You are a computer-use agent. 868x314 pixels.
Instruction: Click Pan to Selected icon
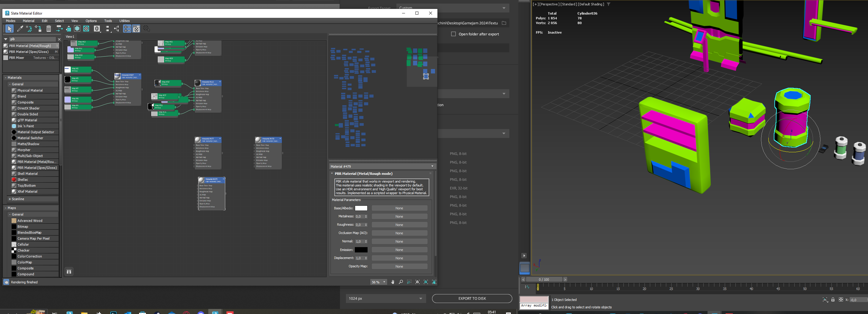(434, 282)
